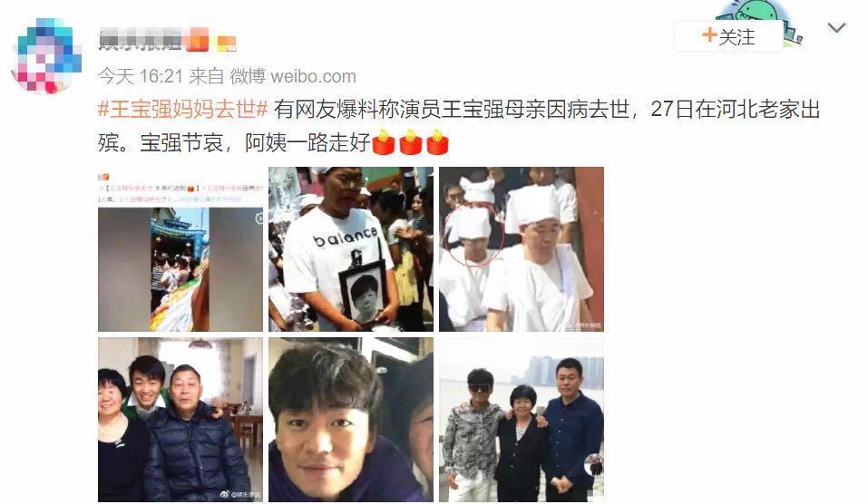
Task: Click the orange plus sign on the 关注 button
Action: (709, 34)
